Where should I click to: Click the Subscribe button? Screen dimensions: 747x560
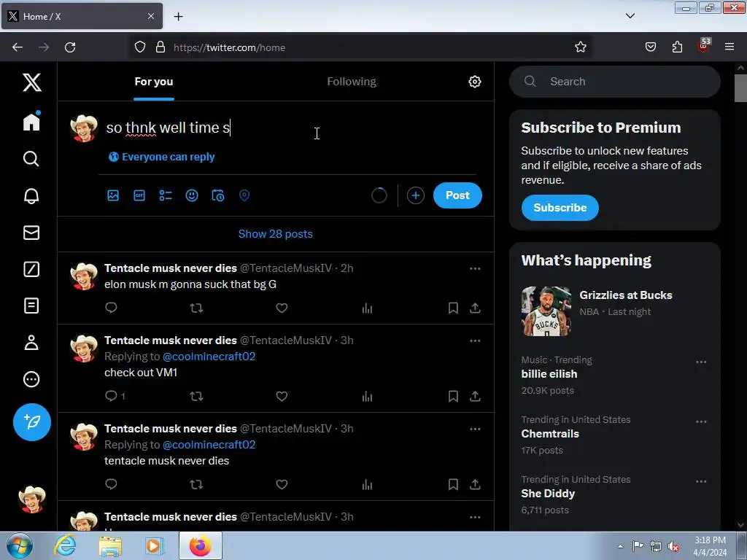(560, 208)
